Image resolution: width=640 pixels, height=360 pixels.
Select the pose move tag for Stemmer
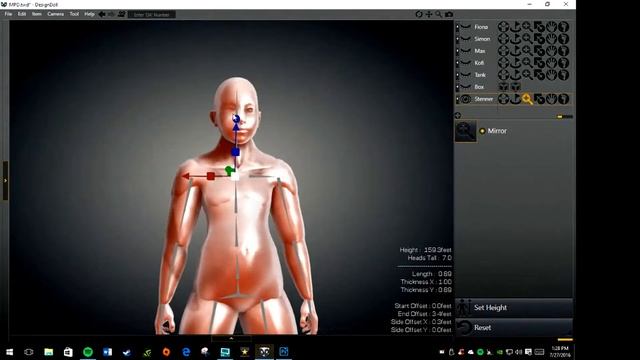[503, 99]
